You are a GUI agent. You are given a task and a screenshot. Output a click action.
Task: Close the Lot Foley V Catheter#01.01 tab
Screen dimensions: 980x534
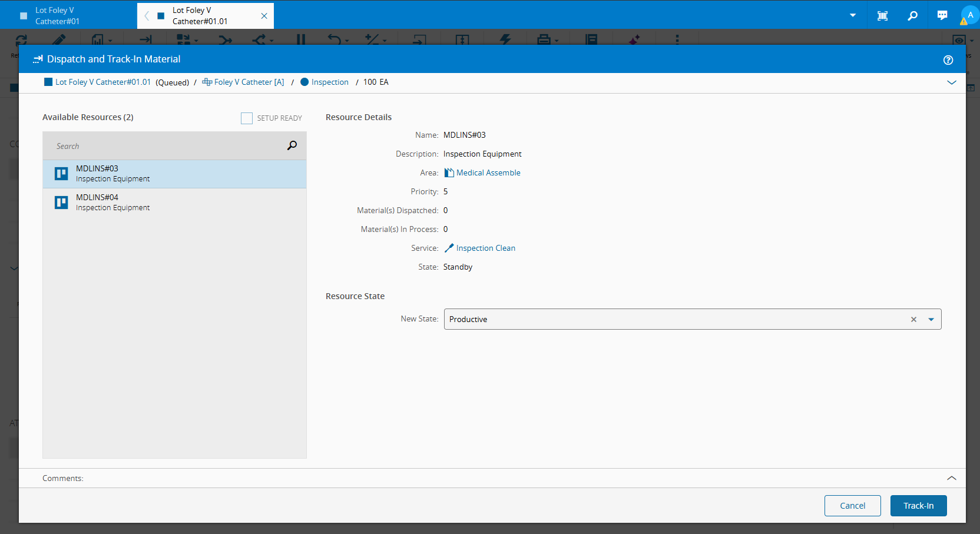264,16
